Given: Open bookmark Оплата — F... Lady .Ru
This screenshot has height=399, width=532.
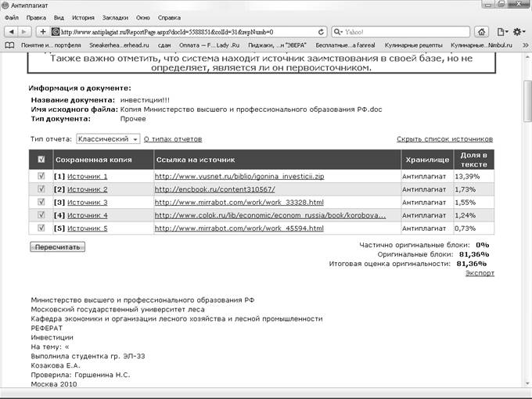Looking at the screenshot, I should tap(209, 45).
